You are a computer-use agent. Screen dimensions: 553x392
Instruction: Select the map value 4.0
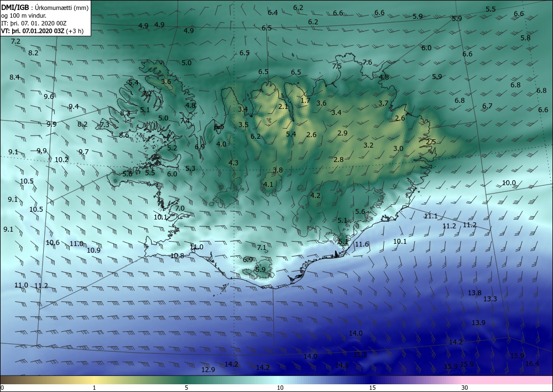pos(222,144)
